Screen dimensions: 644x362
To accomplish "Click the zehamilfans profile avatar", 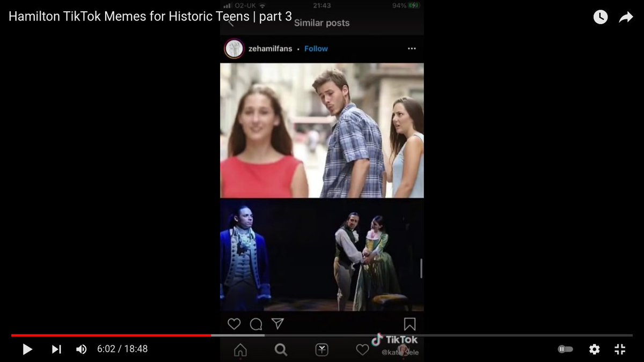I will (x=235, y=48).
